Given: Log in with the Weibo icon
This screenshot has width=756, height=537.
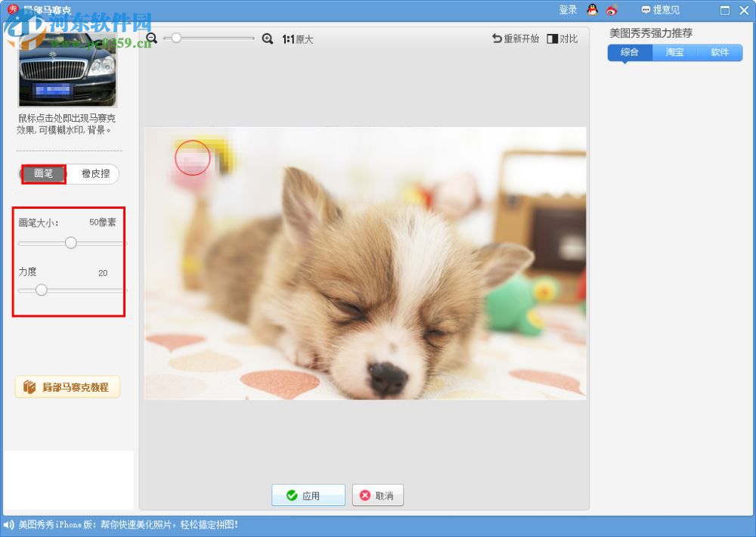Looking at the screenshot, I should pyautogui.click(x=612, y=10).
